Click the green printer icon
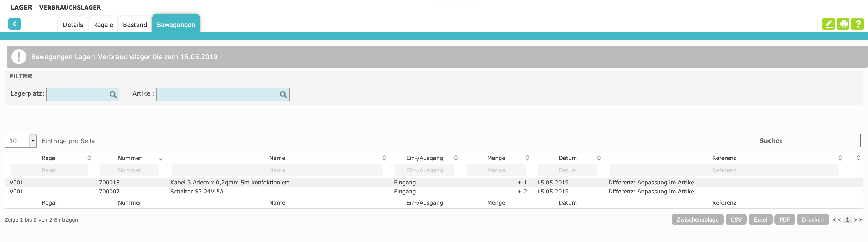The image size is (868, 242). pos(843,24)
